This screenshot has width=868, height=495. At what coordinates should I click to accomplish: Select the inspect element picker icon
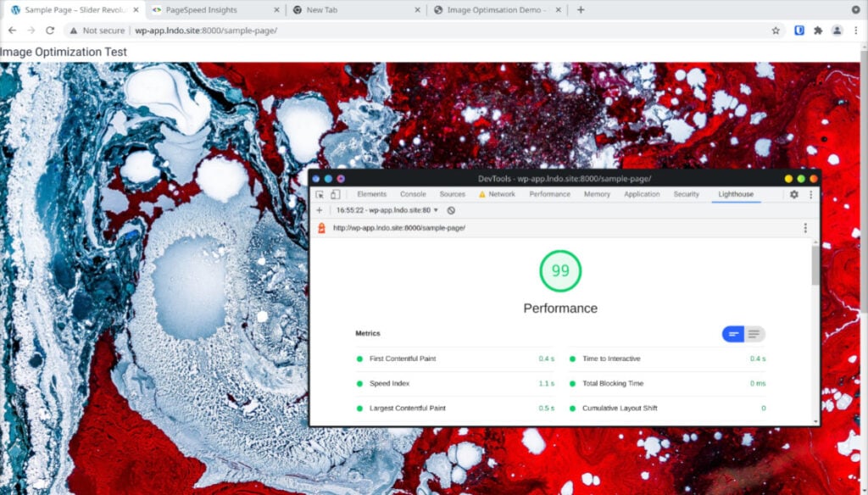pos(320,194)
